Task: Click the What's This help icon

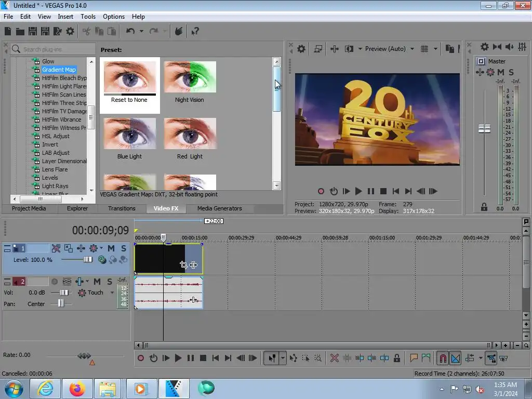Action: click(195, 31)
